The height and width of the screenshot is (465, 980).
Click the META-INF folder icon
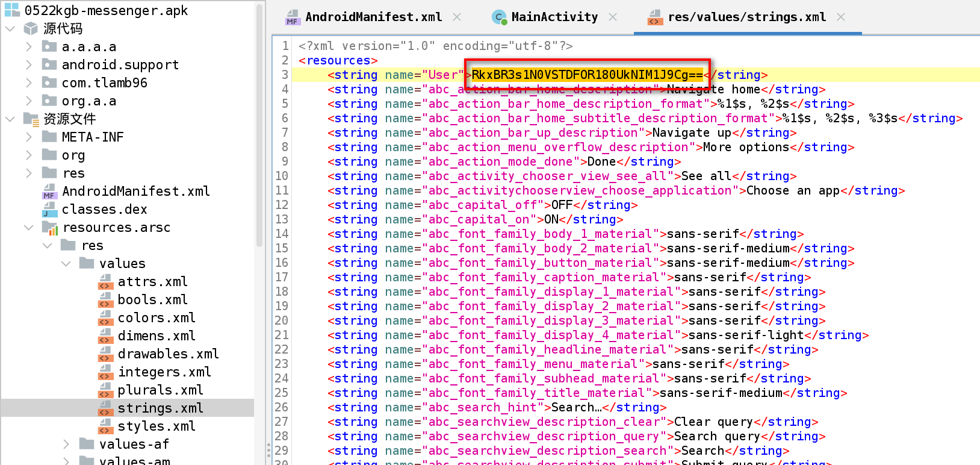[49, 137]
